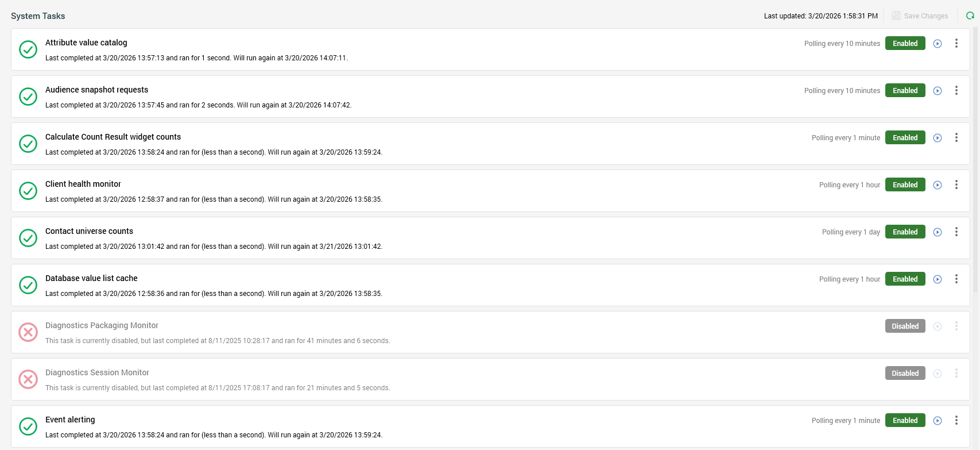This screenshot has width=980, height=450.
Task: Enable the Diagnostics Session Monitor task
Action: pyautogui.click(x=905, y=373)
